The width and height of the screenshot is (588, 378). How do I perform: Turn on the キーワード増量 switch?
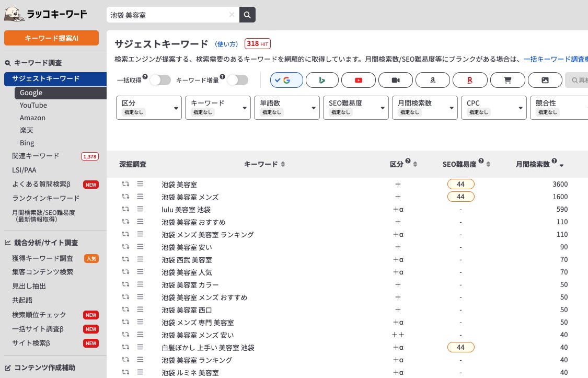pyautogui.click(x=238, y=79)
